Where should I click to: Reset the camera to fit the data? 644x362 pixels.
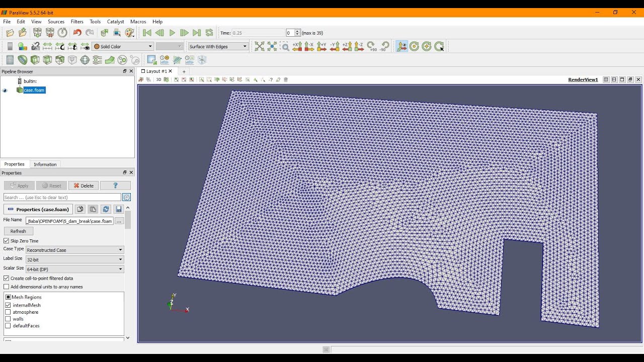(259, 46)
